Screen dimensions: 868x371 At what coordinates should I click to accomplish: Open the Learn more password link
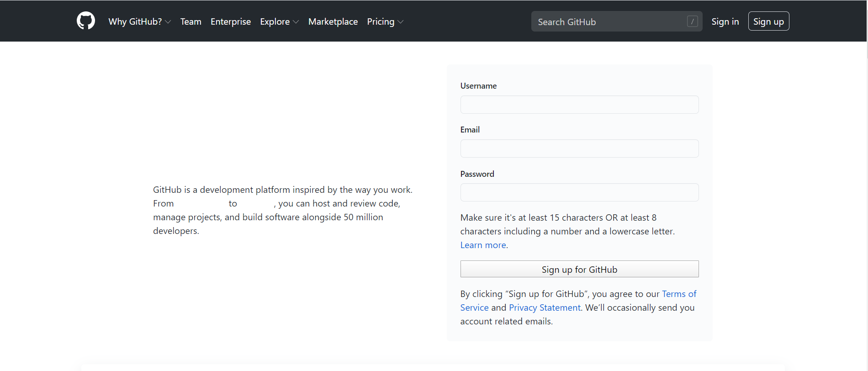483,245
